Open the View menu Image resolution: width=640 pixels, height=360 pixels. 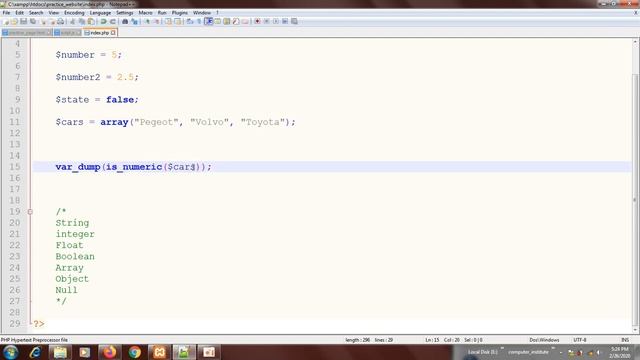[x=53, y=13]
